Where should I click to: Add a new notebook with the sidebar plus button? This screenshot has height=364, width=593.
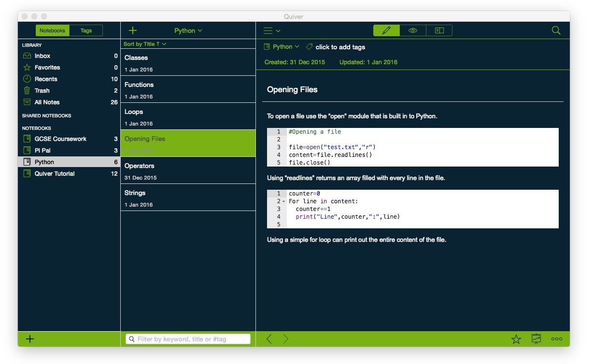30,339
